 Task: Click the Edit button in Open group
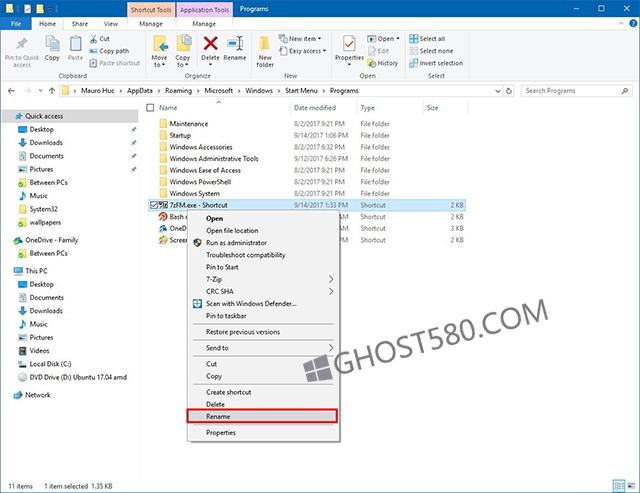(x=378, y=51)
